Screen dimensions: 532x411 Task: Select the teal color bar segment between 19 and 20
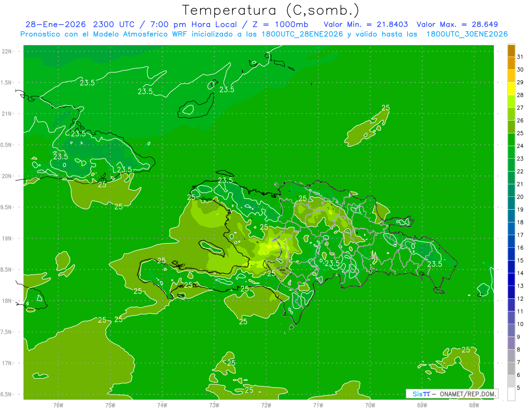(x=511, y=203)
